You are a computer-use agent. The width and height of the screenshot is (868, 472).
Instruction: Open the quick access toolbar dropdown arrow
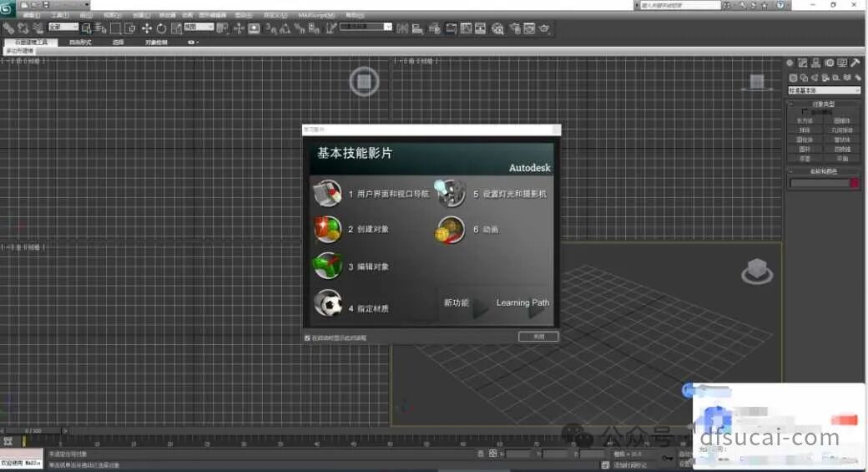tap(87, 4)
